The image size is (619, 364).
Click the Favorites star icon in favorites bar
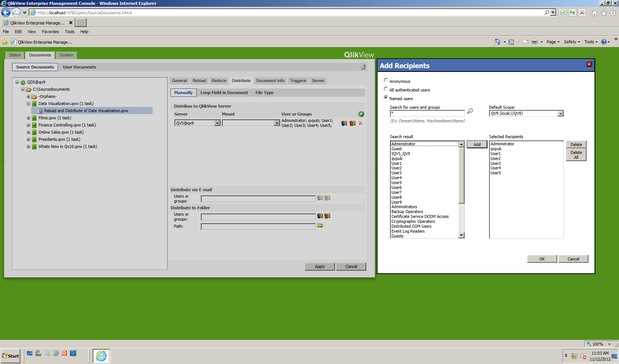[5, 42]
